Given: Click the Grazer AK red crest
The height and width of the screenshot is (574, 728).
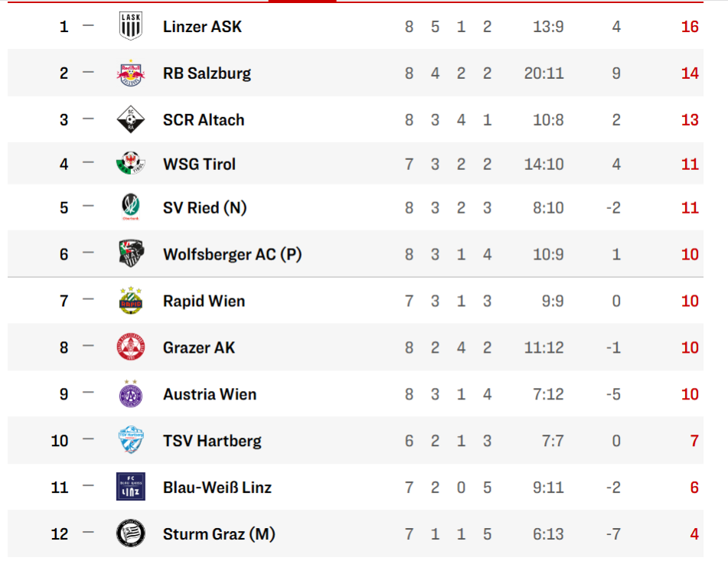Looking at the screenshot, I should [x=130, y=347].
